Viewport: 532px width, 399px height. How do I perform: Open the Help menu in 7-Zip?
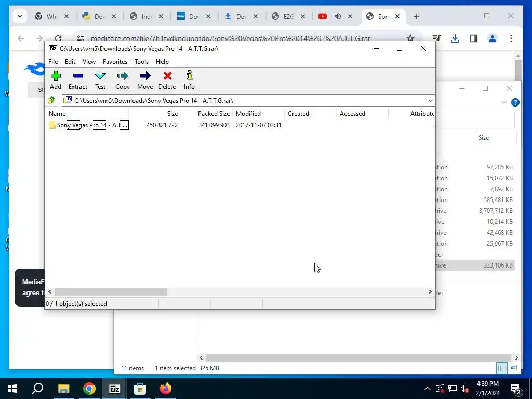pos(162,62)
